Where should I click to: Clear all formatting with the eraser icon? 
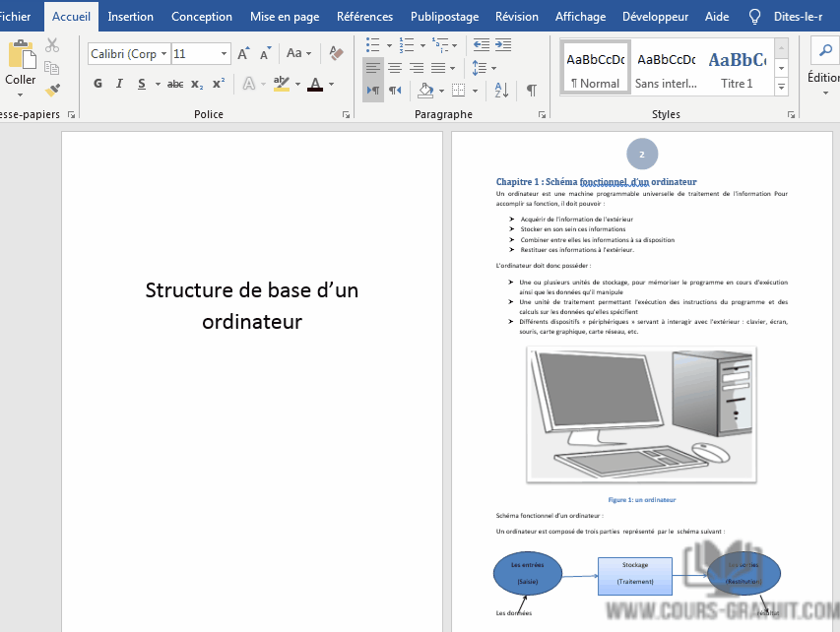click(336, 53)
